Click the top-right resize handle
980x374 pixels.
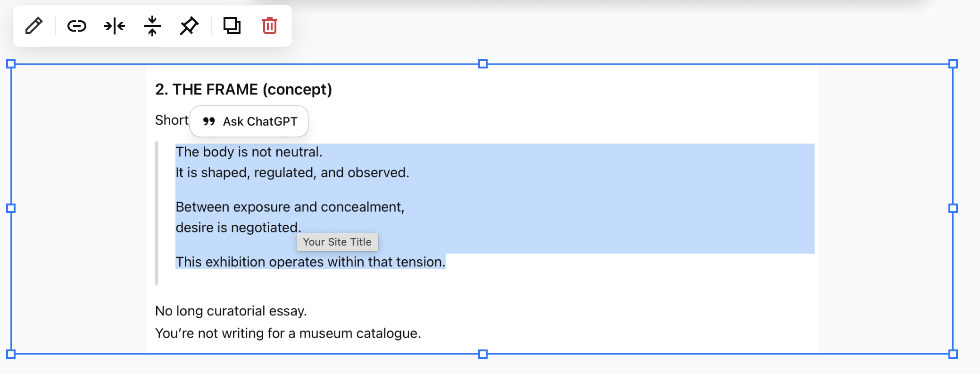click(x=953, y=64)
